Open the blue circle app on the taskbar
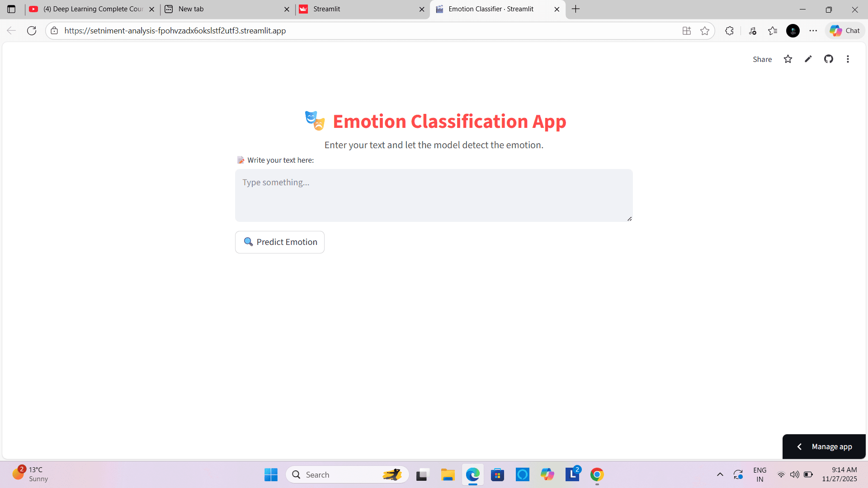This screenshot has height=488, width=868. tap(523, 474)
